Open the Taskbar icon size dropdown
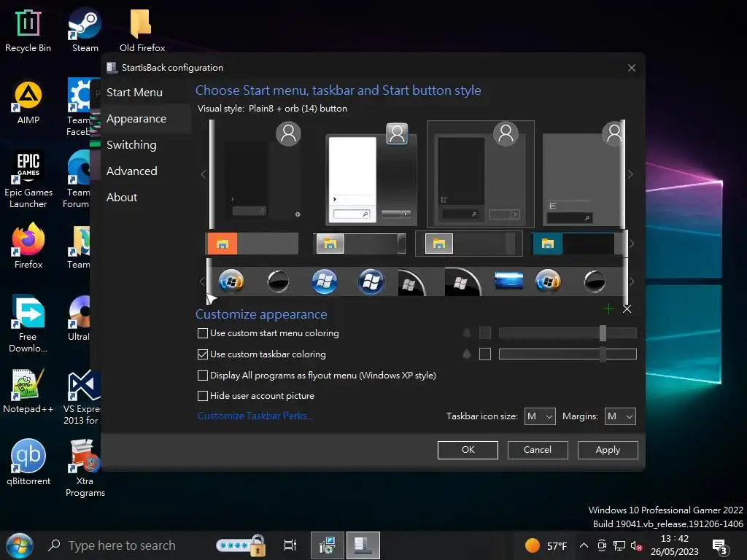This screenshot has width=747, height=560. [x=540, y=416]
